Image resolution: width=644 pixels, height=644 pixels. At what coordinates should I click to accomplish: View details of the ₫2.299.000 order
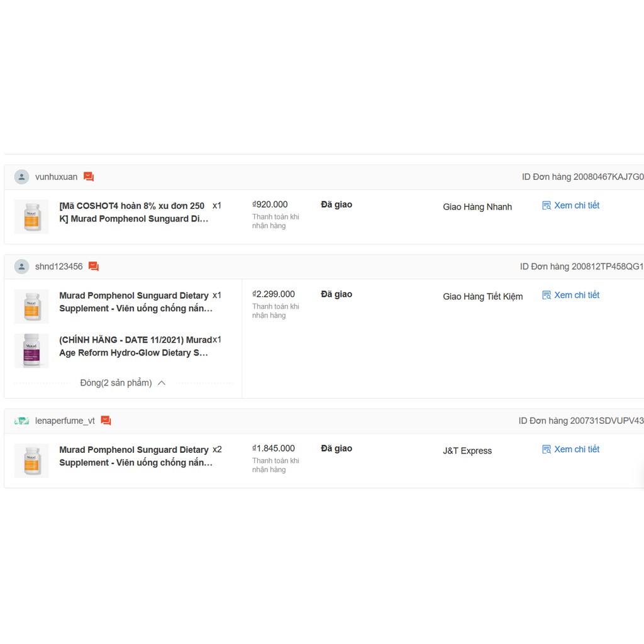(x=577, y=295)
